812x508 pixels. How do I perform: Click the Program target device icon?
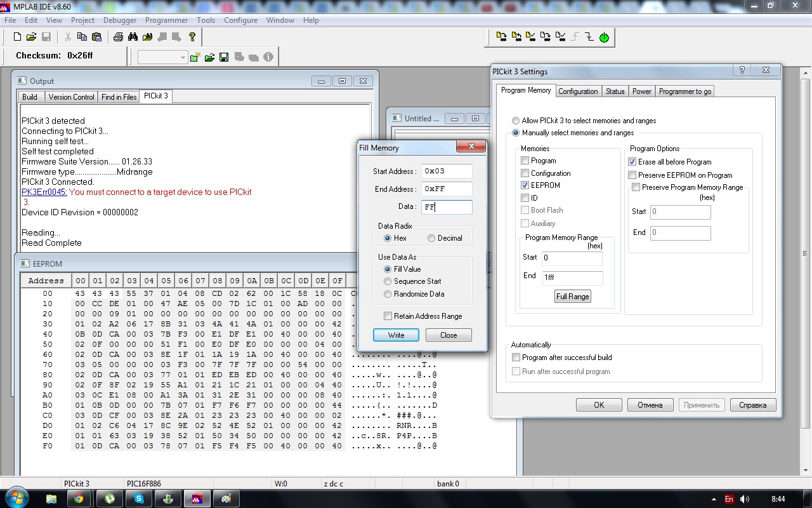tap(501, 37)
